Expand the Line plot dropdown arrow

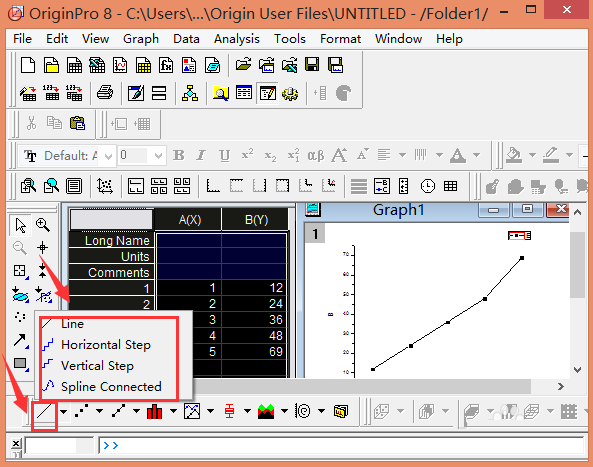(64, 411)
